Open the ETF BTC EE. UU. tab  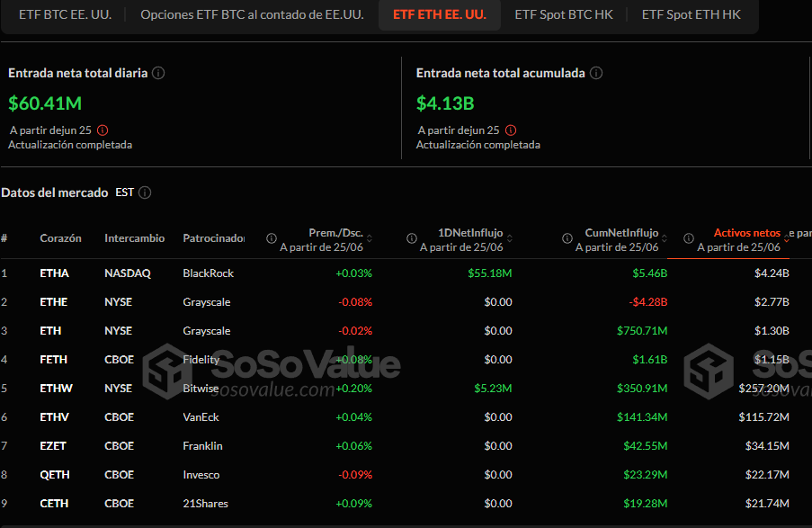pos(66,14)
